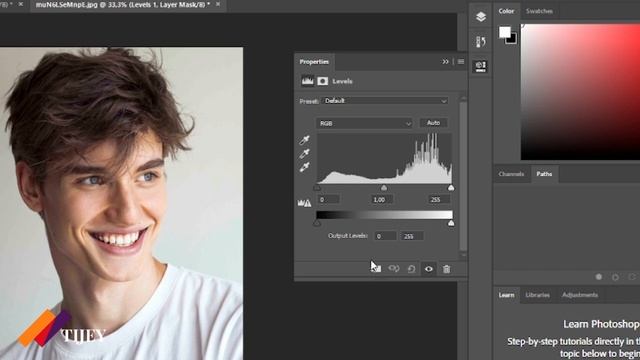Click the Levels histogram adjustment icon
The height and width of the screenshot is (360, 640).
[x=307, y=81]
